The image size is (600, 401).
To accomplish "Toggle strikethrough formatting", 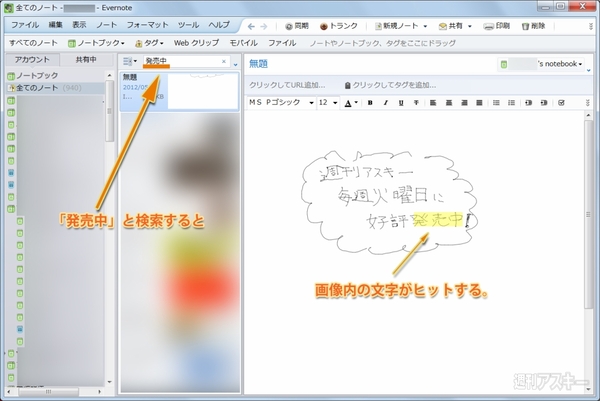I will [x=416, y=103].
